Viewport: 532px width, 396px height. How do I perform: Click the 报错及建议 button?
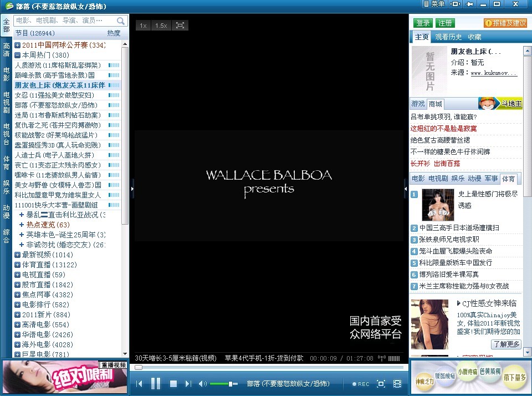pyautogui.click(x=505, y=23)
